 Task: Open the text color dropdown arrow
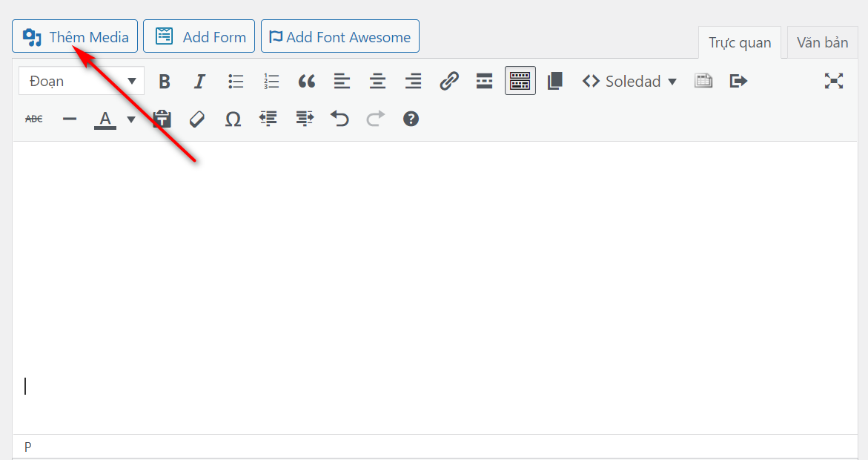(x=131, y=119)
